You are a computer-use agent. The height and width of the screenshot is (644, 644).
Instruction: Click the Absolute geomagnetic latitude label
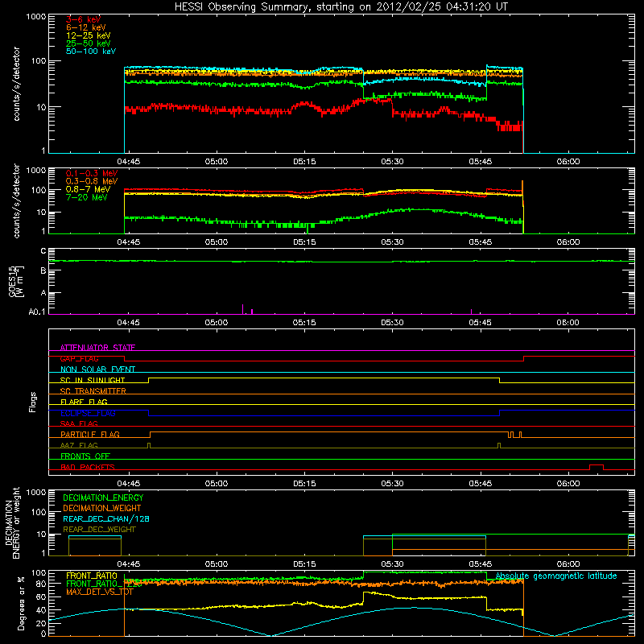pos(556,576)
